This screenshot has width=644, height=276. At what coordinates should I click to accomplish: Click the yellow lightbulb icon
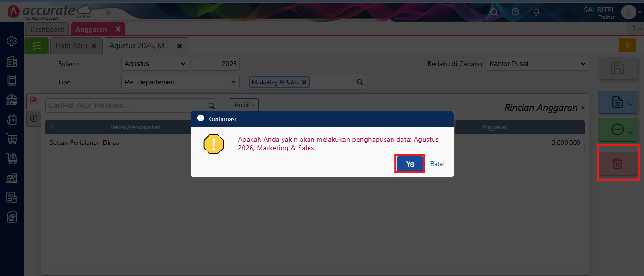[627, 45]
